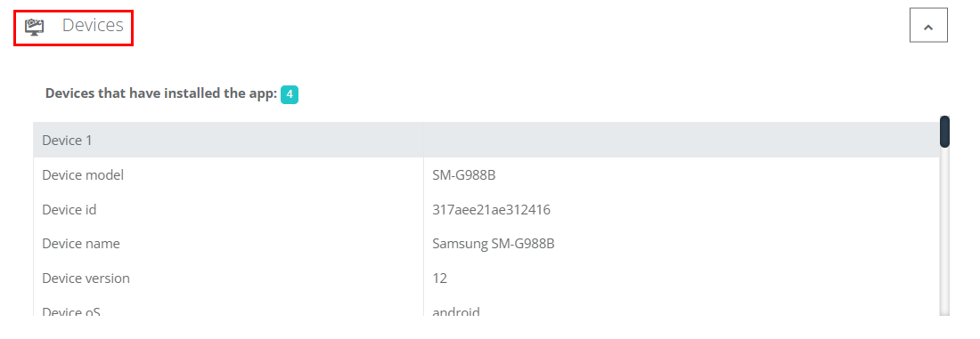This screenshot has width=980, height=339.
Task: Click the Devices section heading
Action: [x=93, y=26]
